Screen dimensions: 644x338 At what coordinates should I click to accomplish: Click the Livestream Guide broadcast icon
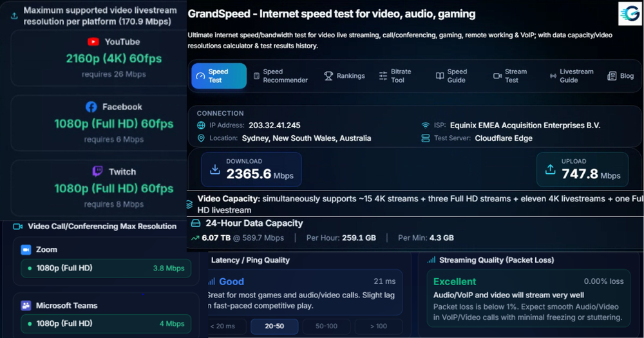(x=553, y=76)
